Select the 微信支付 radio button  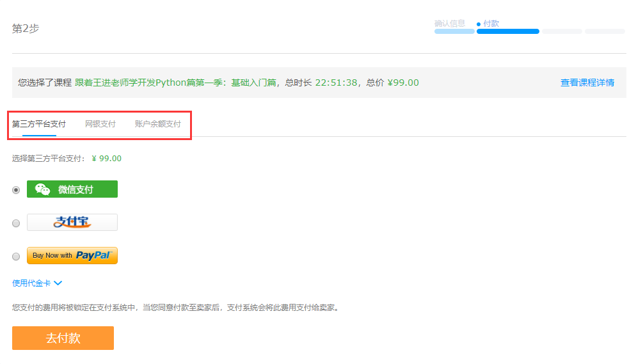(x=16, y=190)
